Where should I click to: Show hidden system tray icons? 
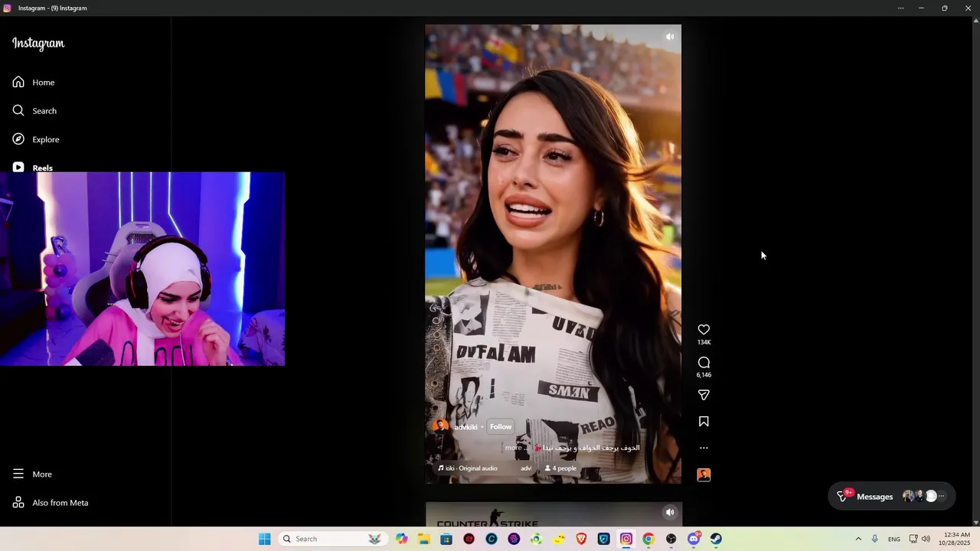(858, 539)
